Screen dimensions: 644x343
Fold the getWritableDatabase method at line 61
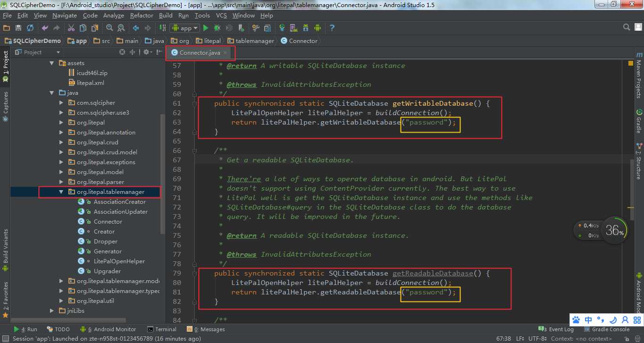click(194, 103)
